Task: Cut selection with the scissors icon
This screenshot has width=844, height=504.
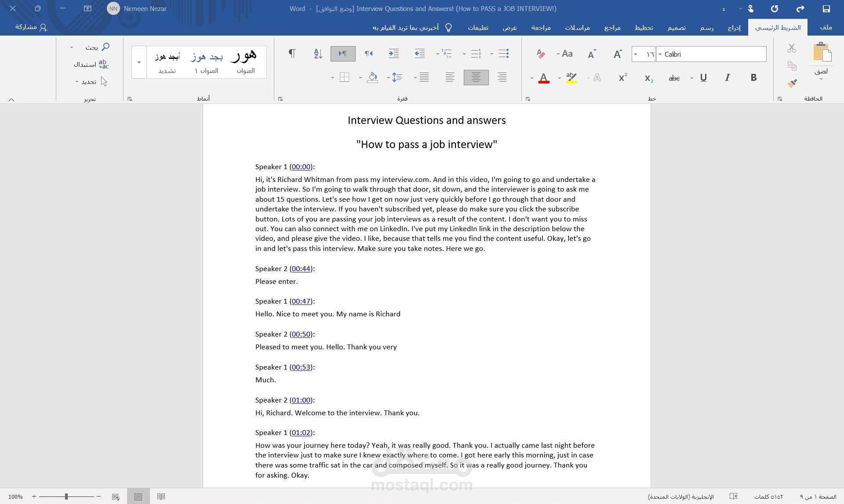Action: (792, 48)
